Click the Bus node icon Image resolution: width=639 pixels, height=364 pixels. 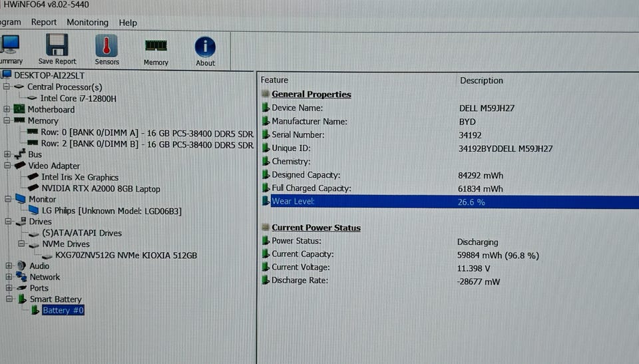[19, 154]
